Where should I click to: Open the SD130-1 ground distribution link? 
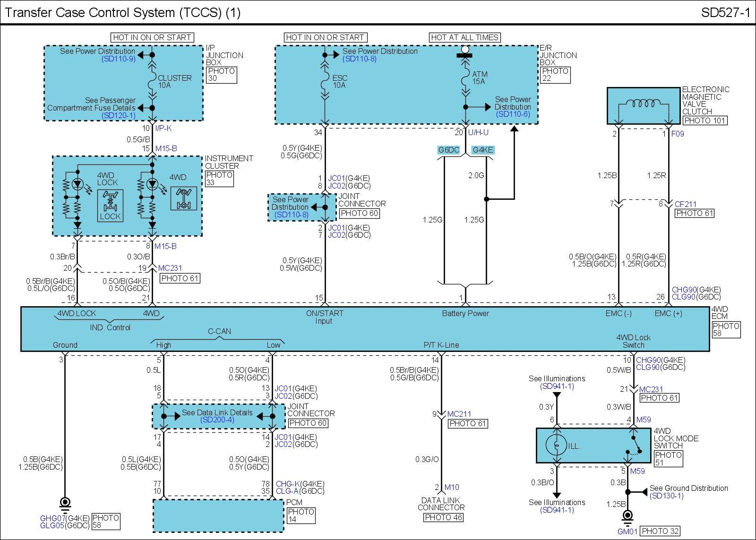point(666,496)
